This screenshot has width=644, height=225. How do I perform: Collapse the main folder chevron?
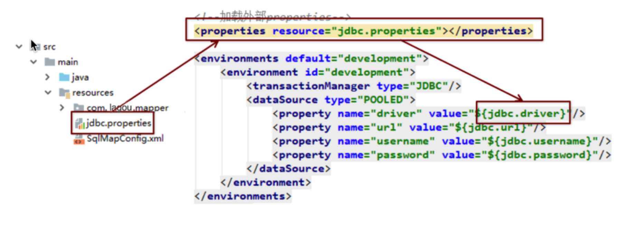tap(34, 62)
